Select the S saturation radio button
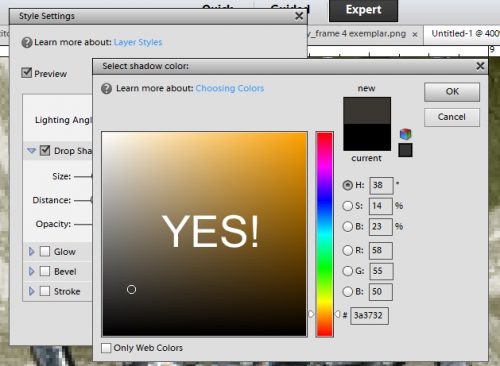 pos(347,206)
